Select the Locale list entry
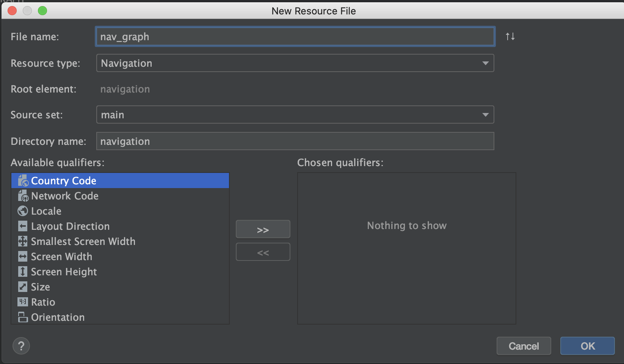Viewport: 624px width, 364px height. (x=120, y=211)
